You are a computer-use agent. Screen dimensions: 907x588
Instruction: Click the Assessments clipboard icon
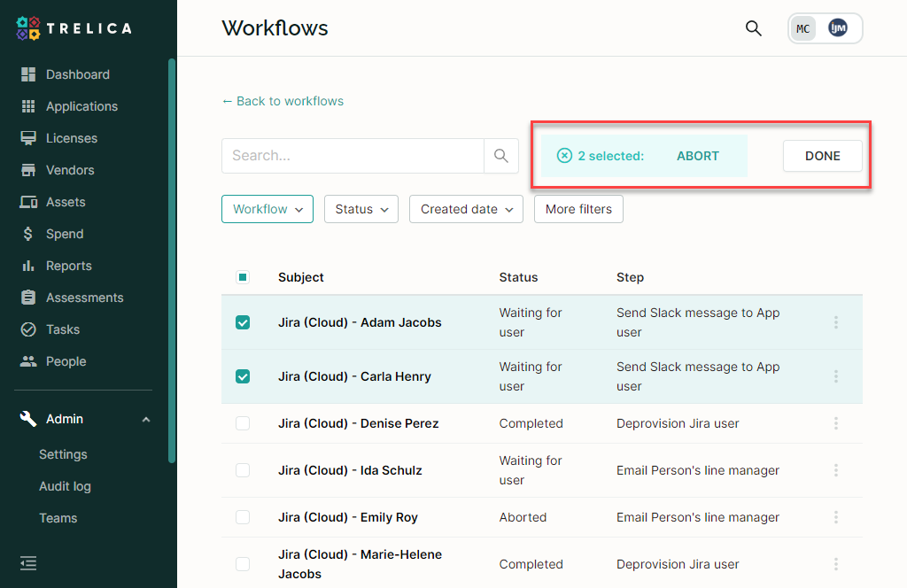(28, 298)
